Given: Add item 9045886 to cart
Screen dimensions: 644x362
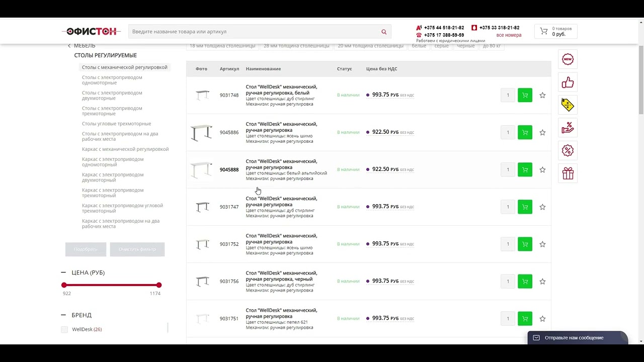Looking at the screenshot, I should click(x=525, y=132).
